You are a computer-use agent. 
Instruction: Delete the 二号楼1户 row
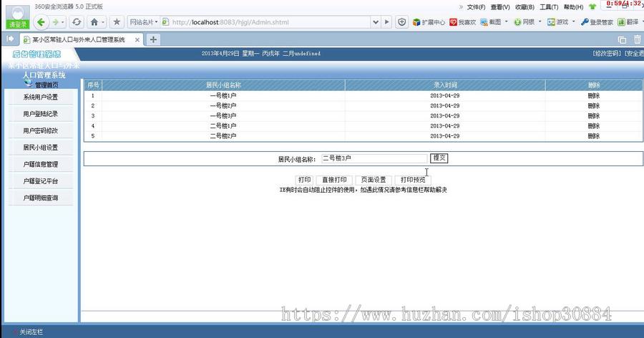tap(593, 126)
